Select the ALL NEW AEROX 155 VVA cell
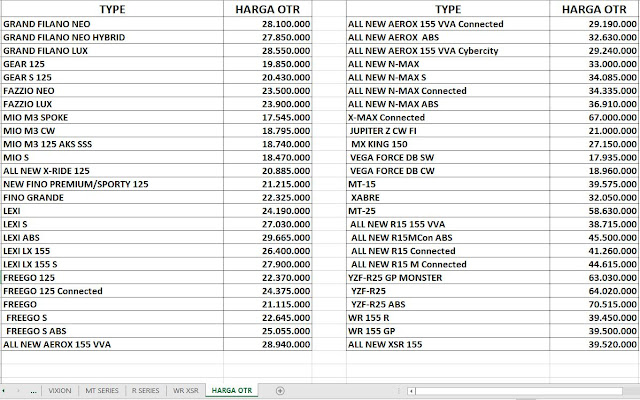The height and width of the screenshot is (400, 640). click(x=112, y=344)
